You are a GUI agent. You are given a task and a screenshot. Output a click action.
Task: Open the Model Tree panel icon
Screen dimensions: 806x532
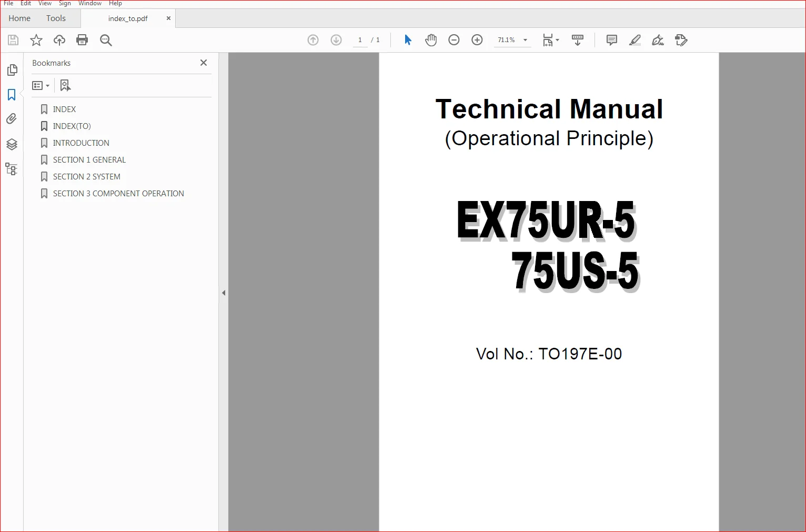pos(12,169)
